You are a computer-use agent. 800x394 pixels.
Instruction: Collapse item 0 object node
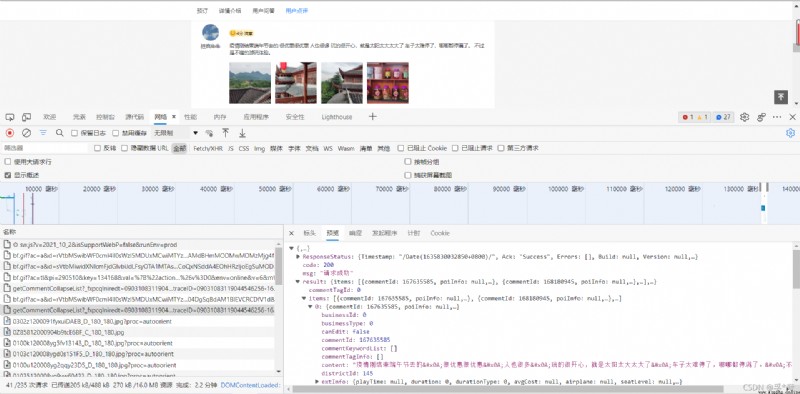tap(311, 307)
